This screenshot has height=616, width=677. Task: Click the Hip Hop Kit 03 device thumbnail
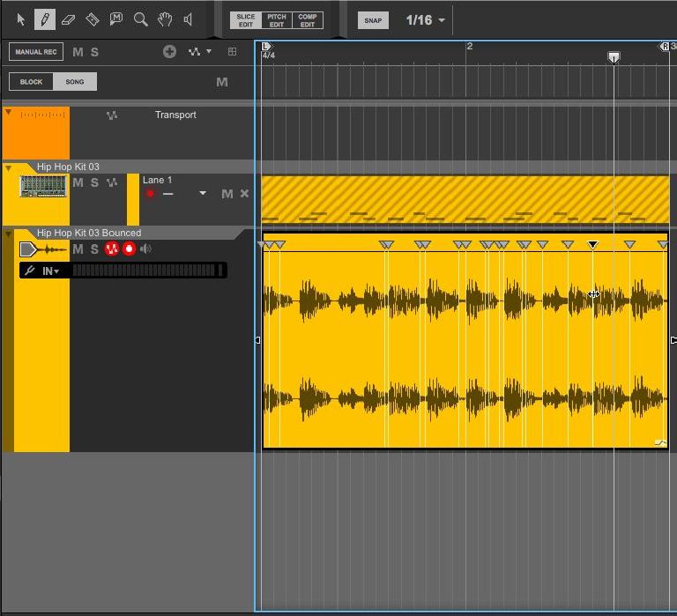pyautogui.click(x=43, y=187)
